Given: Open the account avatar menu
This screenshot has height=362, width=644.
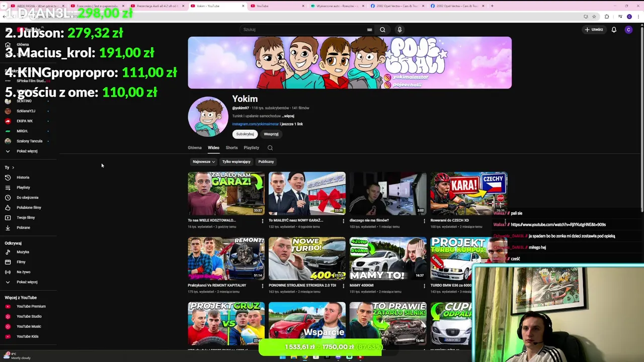Looking at the screenshot, I should [628, 30].
